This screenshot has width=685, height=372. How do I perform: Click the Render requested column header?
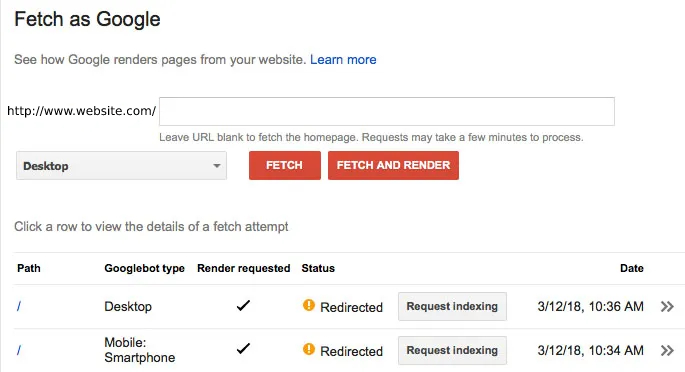tap(243, 268)
